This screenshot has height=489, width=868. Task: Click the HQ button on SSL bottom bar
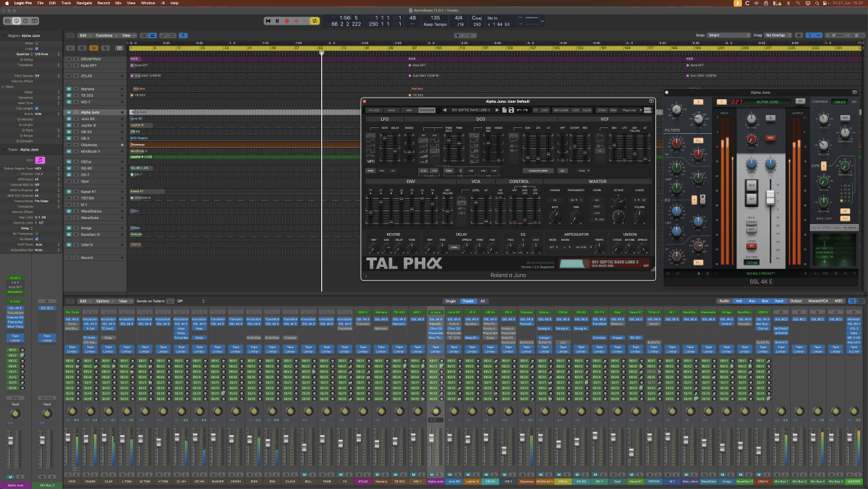825,273
